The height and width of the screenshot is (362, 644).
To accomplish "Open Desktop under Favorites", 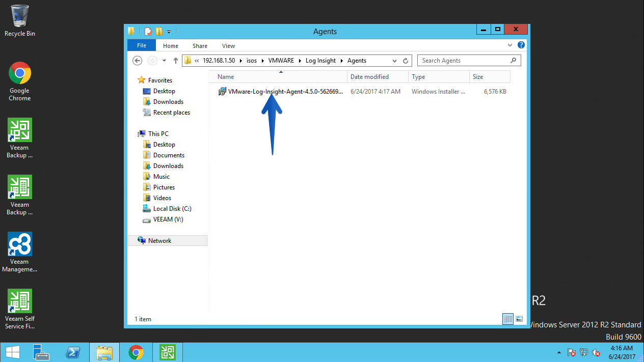I will (164, 91).
